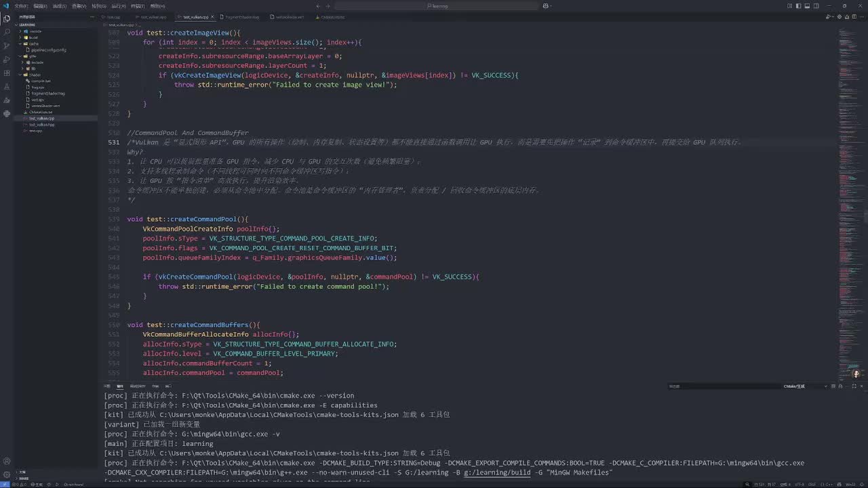The height and width of the screenshot is (488, 868).
Task: Click the createCommandBuffers function name
Action: (210, 325)
